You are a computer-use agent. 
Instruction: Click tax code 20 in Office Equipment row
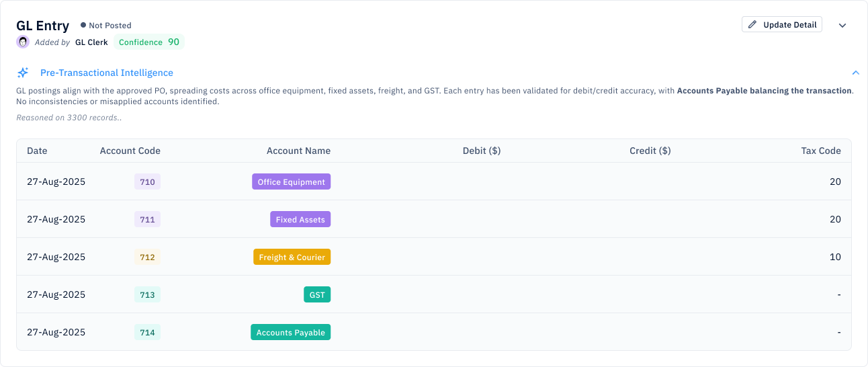tap(835, 181)
